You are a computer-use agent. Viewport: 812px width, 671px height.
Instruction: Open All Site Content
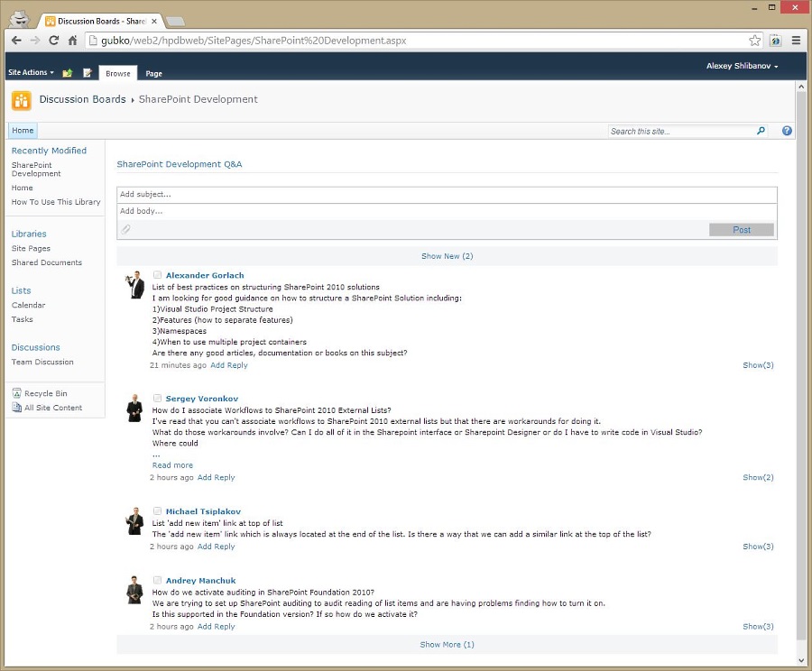click(47, 408)
